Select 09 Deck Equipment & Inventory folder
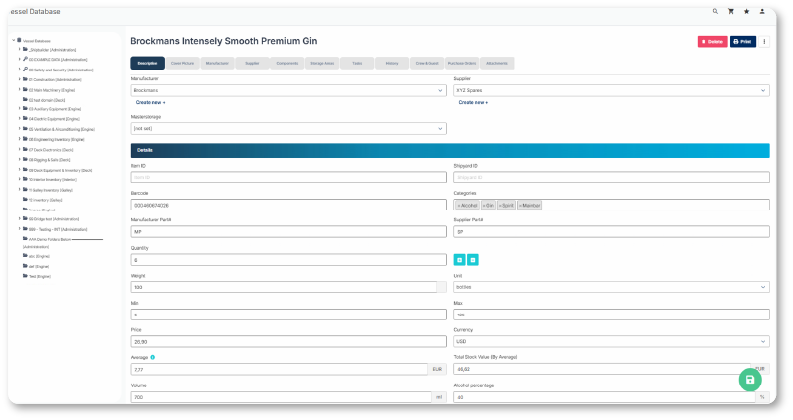 60,171
